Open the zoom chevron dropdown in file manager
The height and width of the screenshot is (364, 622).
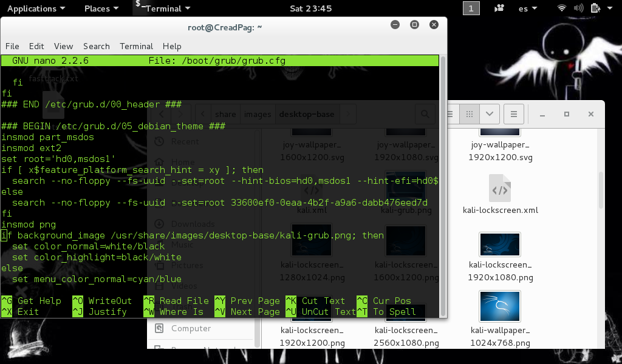tap(490, 114)
